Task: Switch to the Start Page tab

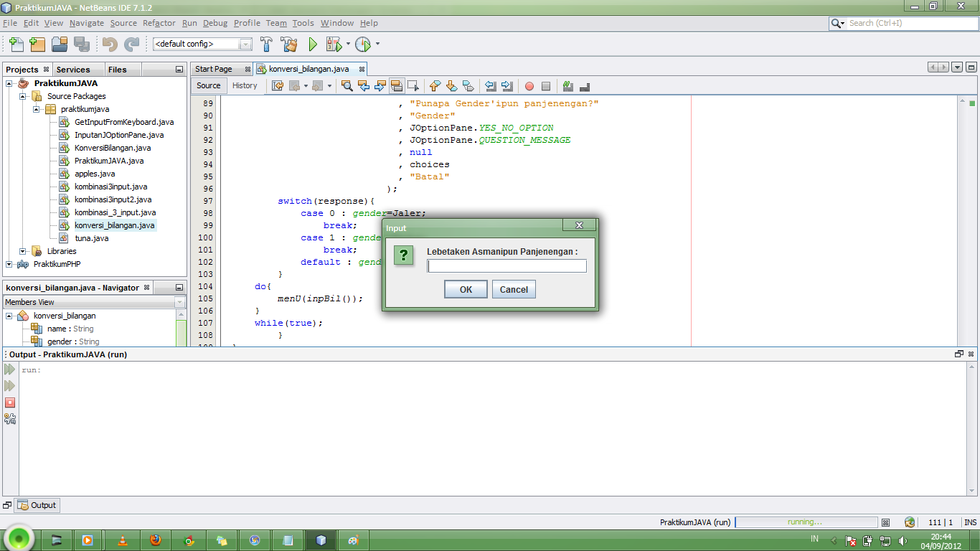Action: 214,69
